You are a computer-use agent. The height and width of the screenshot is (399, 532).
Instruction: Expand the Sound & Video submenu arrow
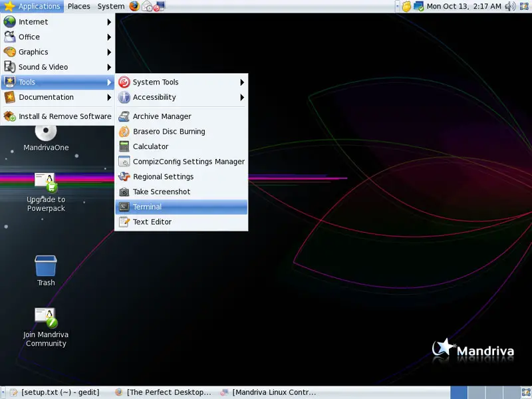point(109,67)
